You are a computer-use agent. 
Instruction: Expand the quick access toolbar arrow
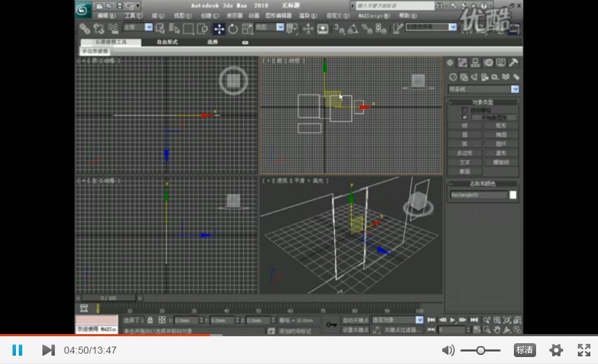point(138,6)
